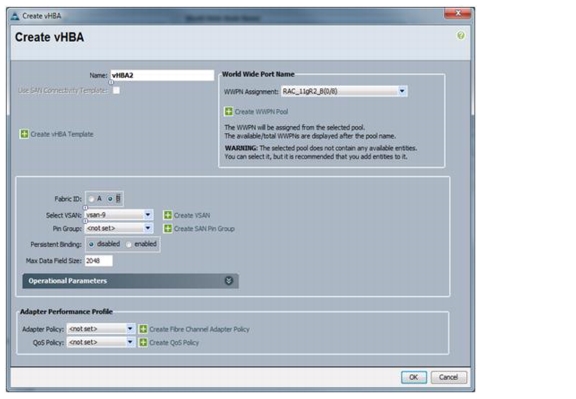Click the Cancel button

(x=449, y=377)
